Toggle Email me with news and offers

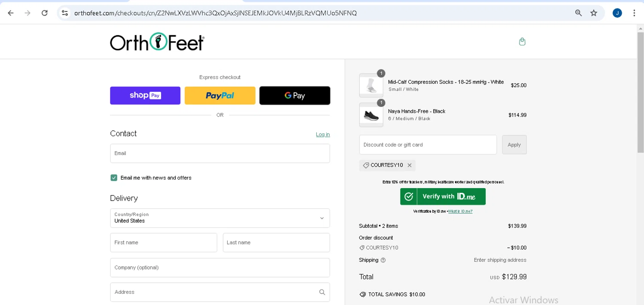click(114, 178)
